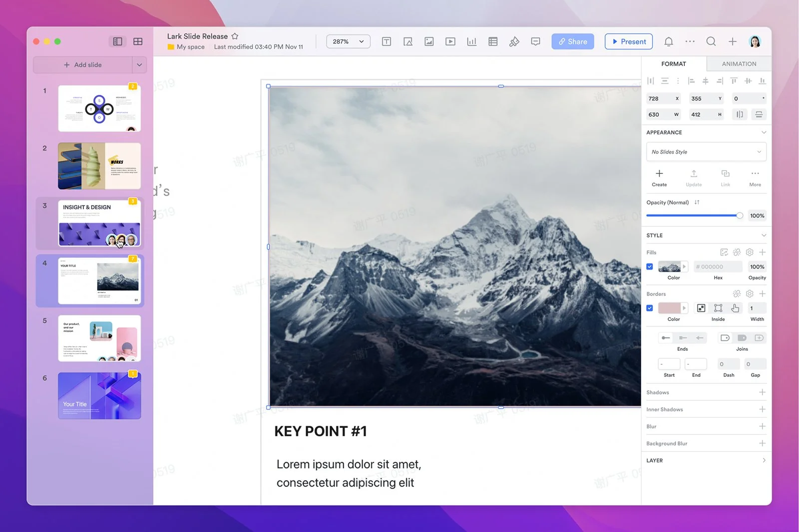Insert a video using the toolbar icon

450,41
